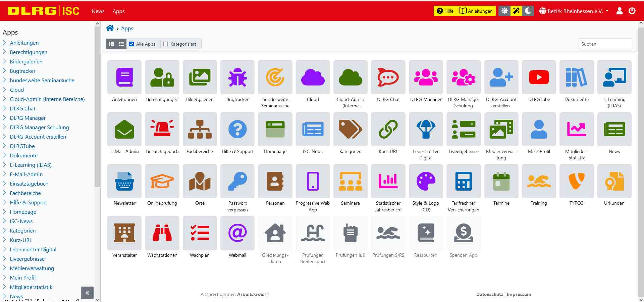
Task: Open the Style & Logo palette icon
Action: click(x=426, y=181)
